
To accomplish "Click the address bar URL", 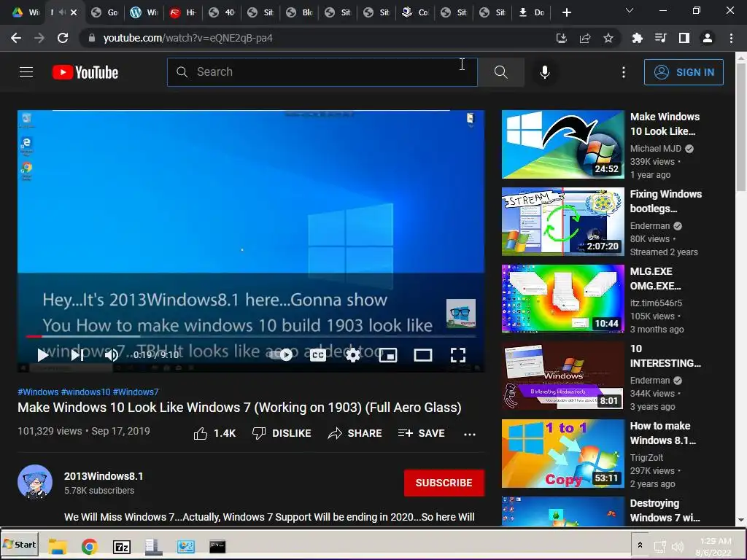I will tap(187, 38).
